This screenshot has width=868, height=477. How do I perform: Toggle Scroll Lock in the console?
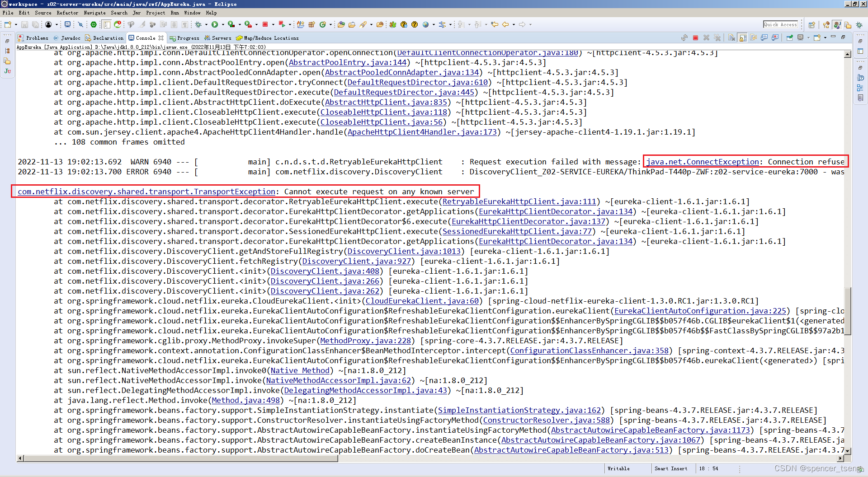741,38
